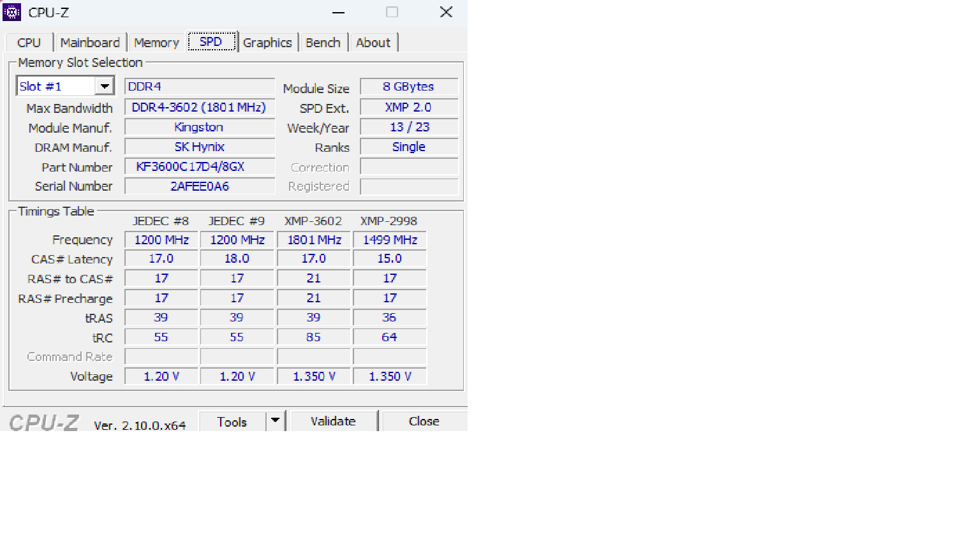Click the Validate button
Image resolution: width=980 pixels, height=551 pixels.
(x=333, y=421)
